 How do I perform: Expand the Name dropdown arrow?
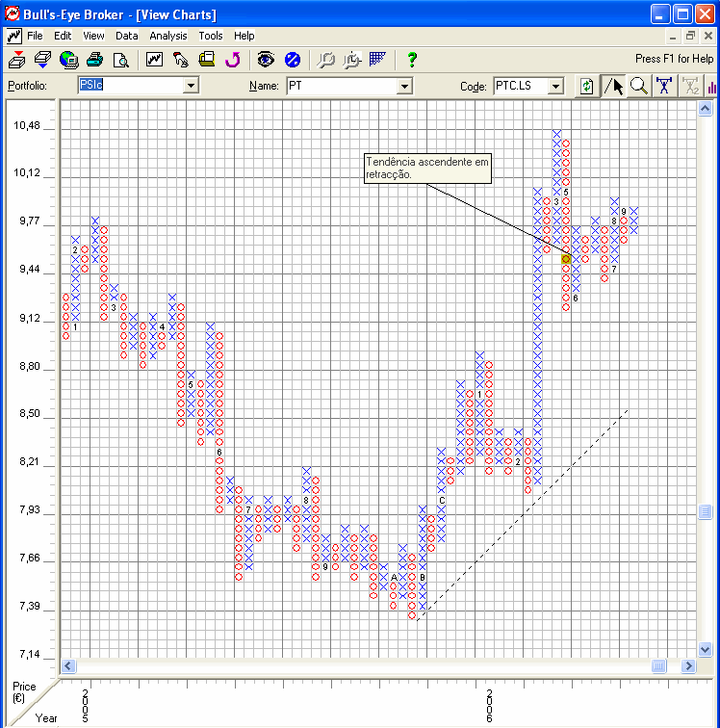coord(404,86)
